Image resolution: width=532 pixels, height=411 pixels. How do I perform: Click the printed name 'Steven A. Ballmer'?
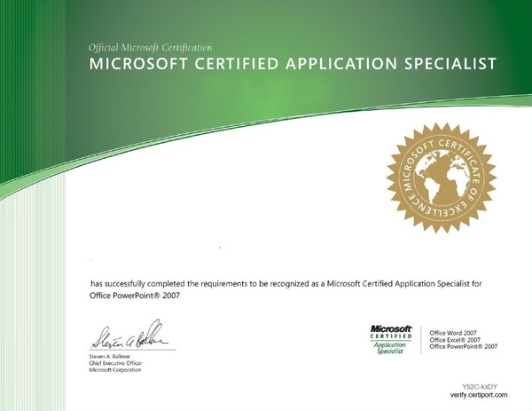click(x=109, y=356)
